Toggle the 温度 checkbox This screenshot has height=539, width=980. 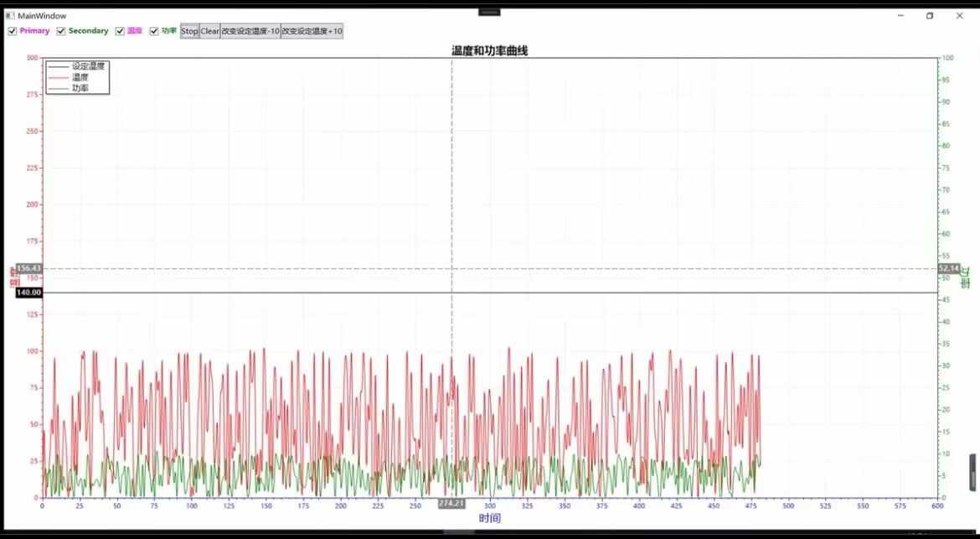120,31
